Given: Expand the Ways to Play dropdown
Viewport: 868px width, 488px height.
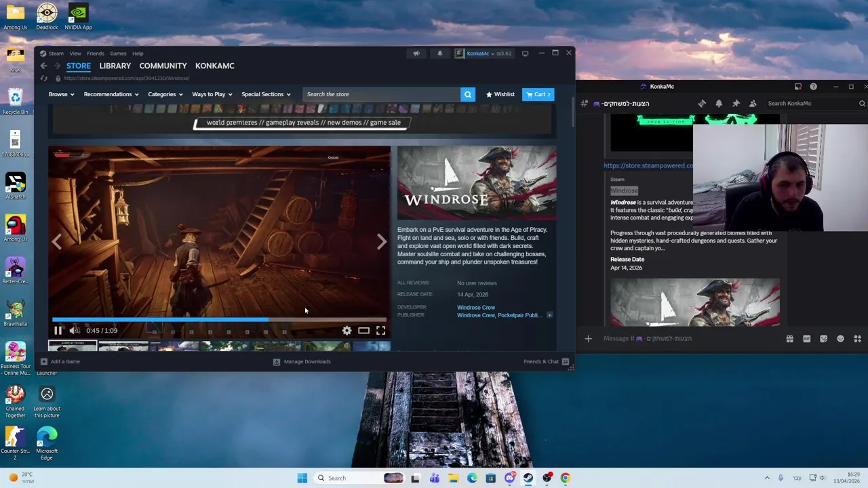Looking at the screenshot, I should 212,94.
